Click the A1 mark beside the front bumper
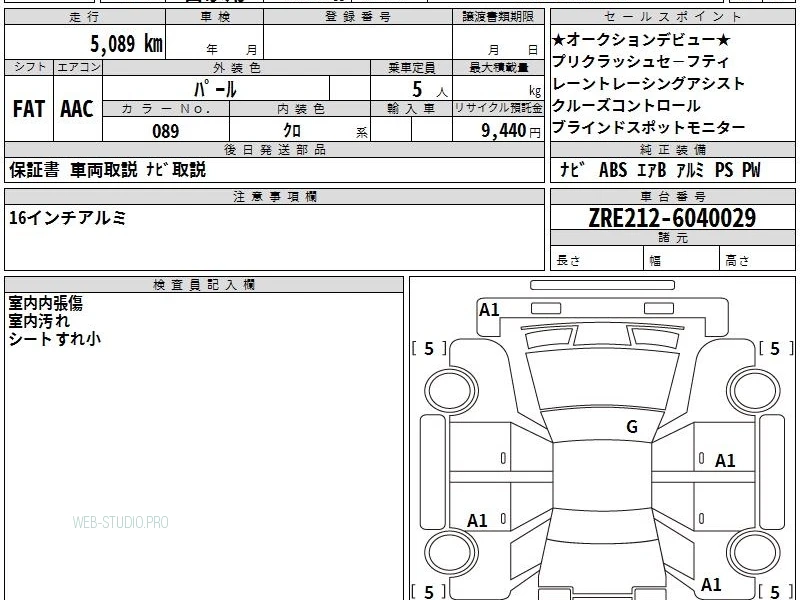 point(489,310)
